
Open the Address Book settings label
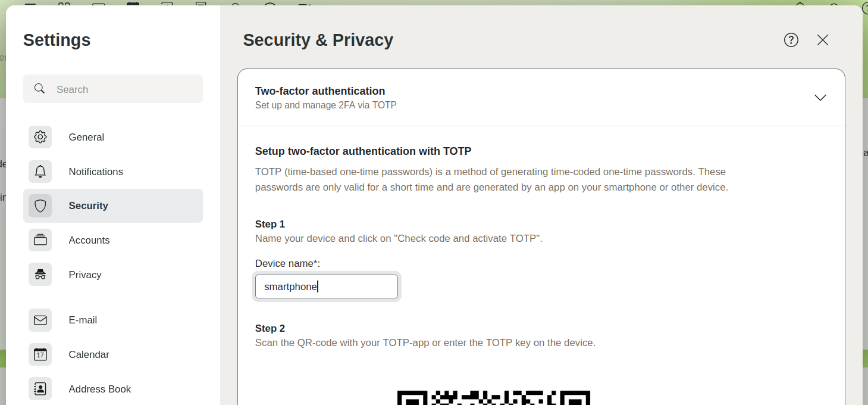tap(100, 389)
